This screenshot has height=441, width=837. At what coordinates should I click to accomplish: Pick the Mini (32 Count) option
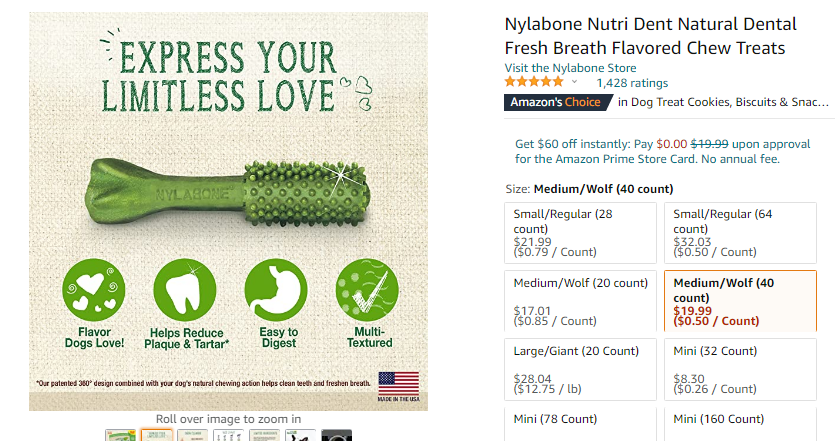click(x=740, y=369)
